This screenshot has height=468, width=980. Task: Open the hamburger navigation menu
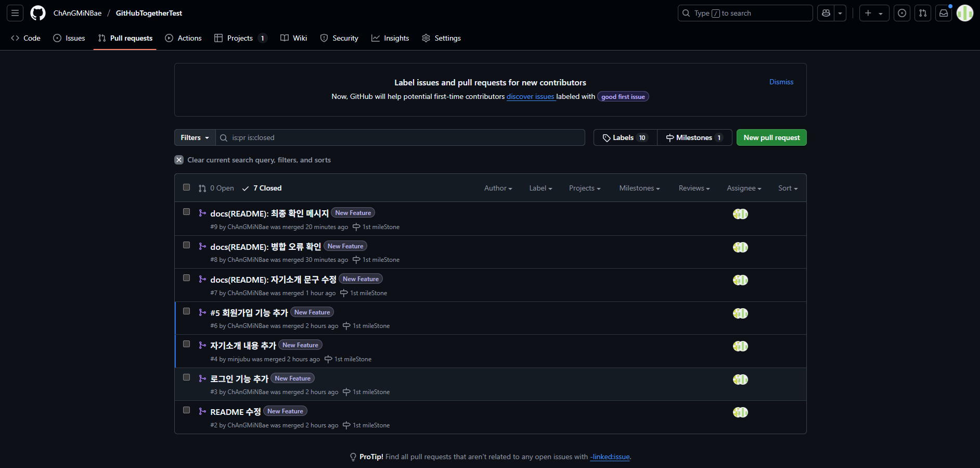click(15, 13)
